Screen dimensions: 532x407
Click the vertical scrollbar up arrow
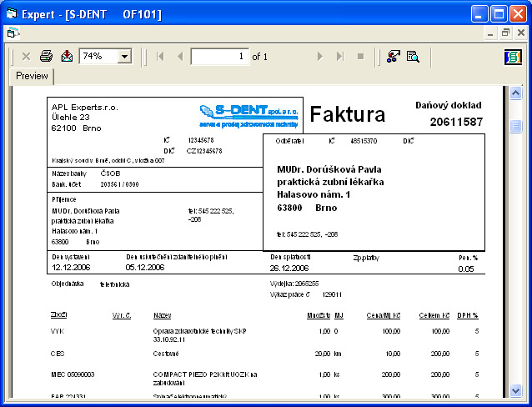tap(515, 93)
